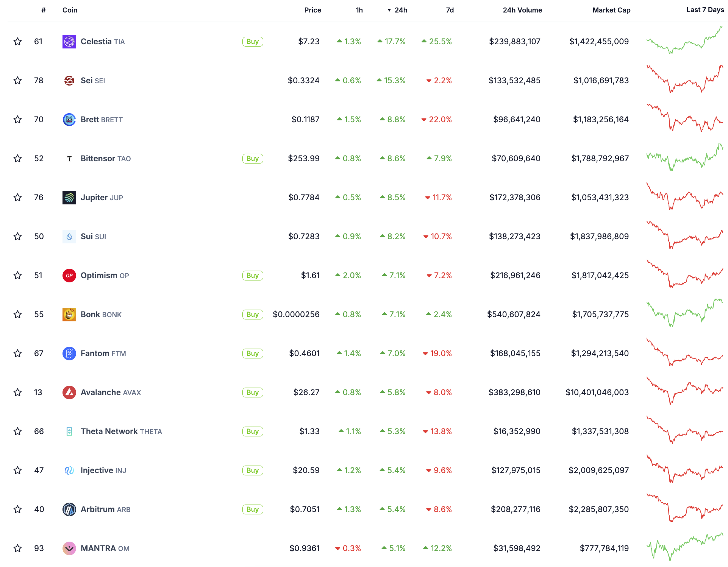Click the Theta Network logo icon
728x567 pixels.
pyautogui.click(x=69, y=431)
